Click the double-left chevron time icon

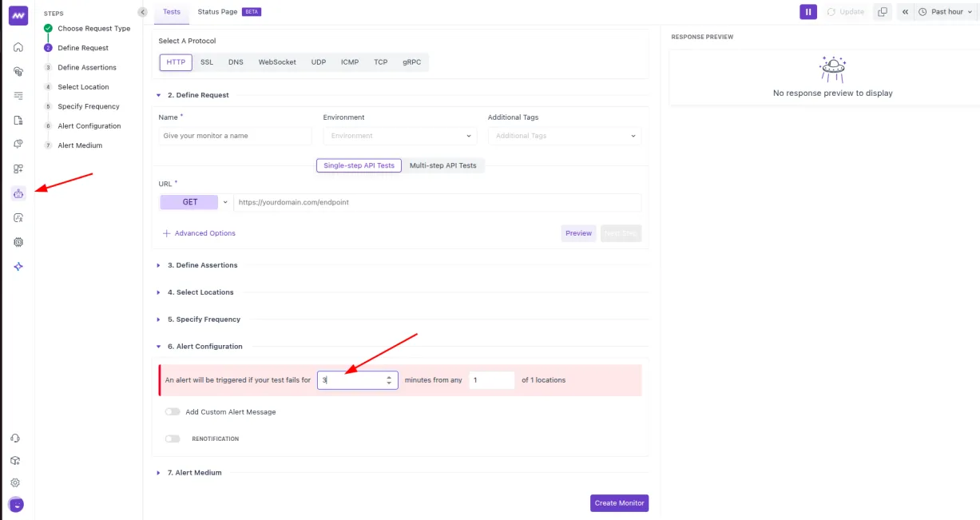905,12
